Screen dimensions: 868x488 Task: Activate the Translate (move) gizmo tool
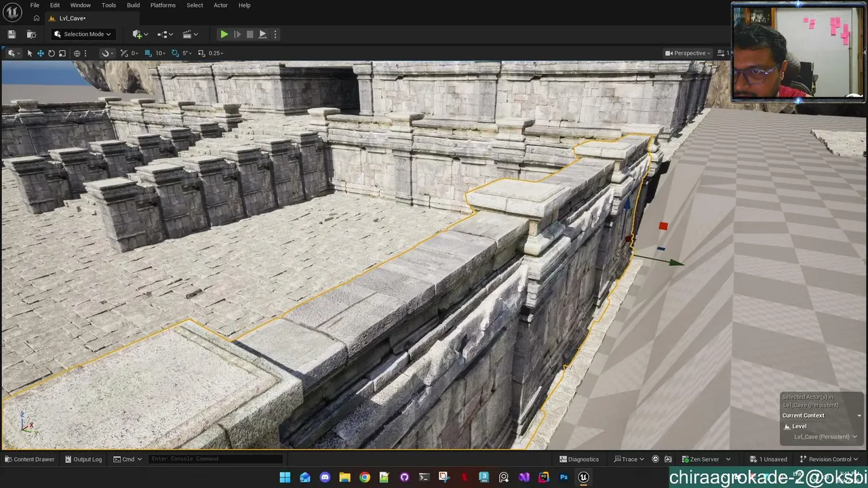point(40,53)
